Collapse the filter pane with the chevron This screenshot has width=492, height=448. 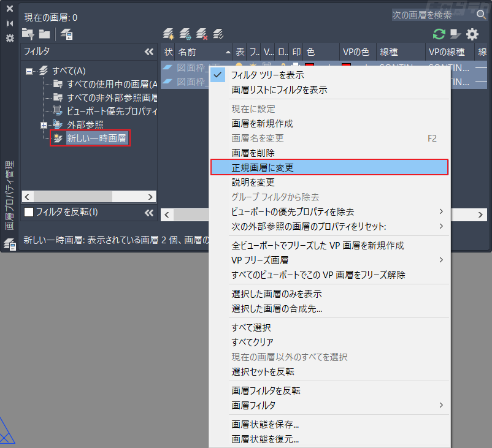point(148,53)
